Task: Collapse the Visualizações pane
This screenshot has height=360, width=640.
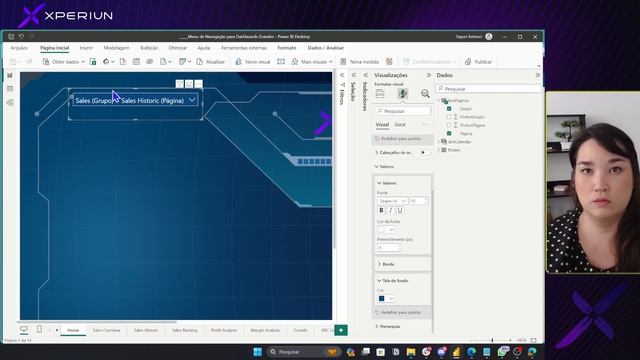Action: click(x=429, y=75)
